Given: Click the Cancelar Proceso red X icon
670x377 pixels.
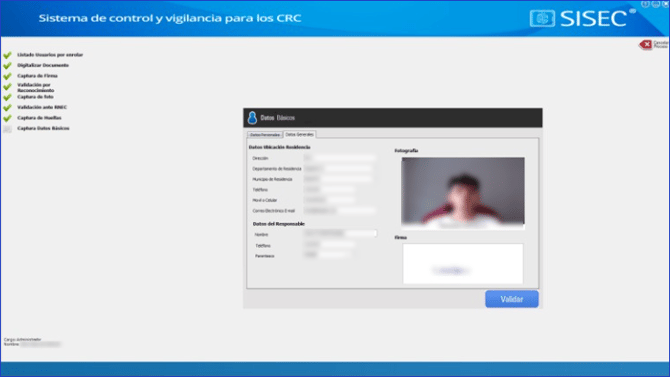Looking at the screenshot, I should 645,44.
